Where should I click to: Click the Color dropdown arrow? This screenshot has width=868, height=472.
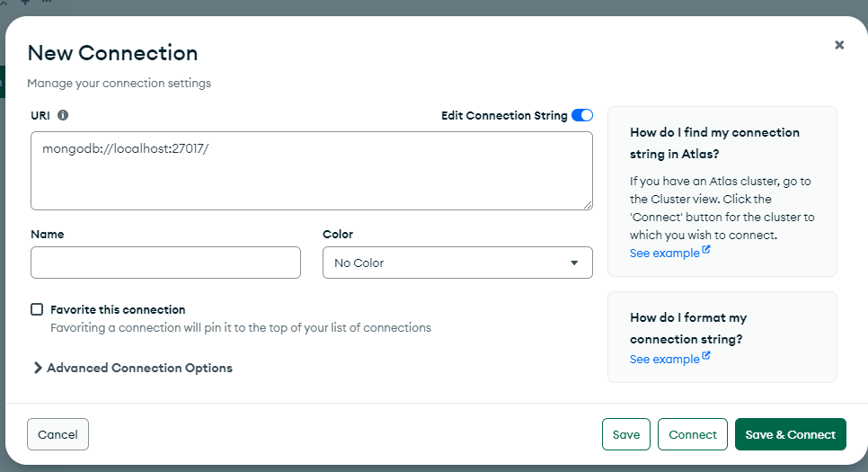(x=574, y=263)
